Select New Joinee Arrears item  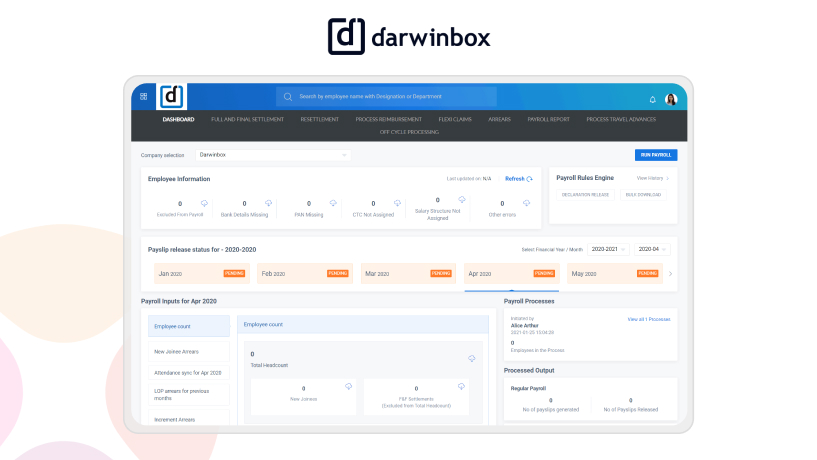(189, 352)
